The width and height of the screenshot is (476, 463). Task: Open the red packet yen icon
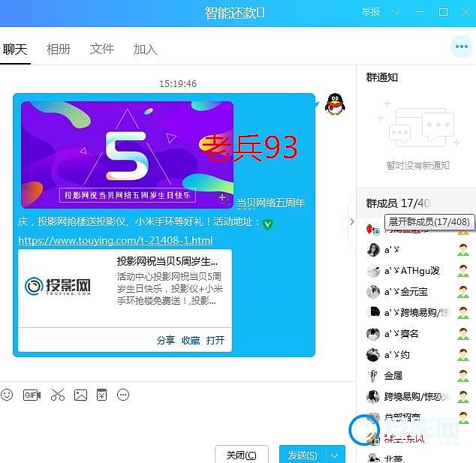coord(101,395)
